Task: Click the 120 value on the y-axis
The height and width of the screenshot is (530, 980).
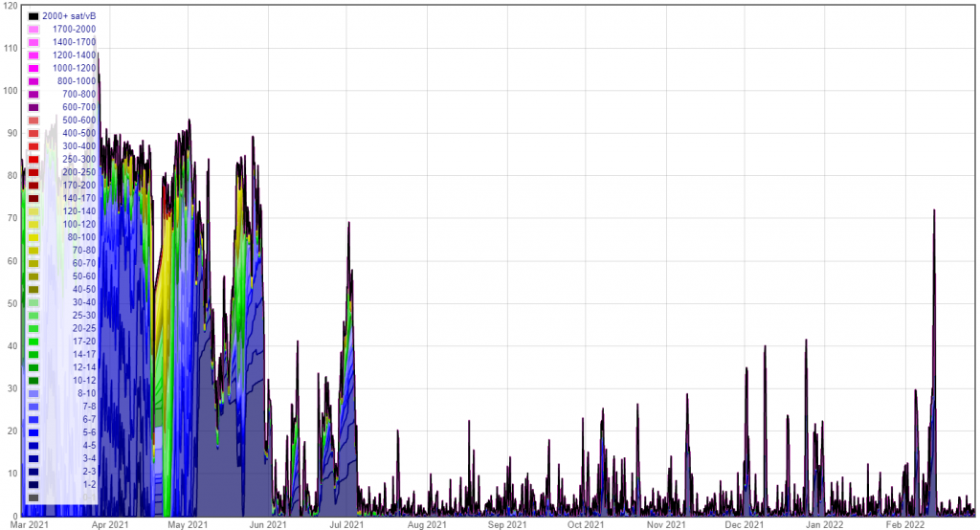Action: click(11, 6)
